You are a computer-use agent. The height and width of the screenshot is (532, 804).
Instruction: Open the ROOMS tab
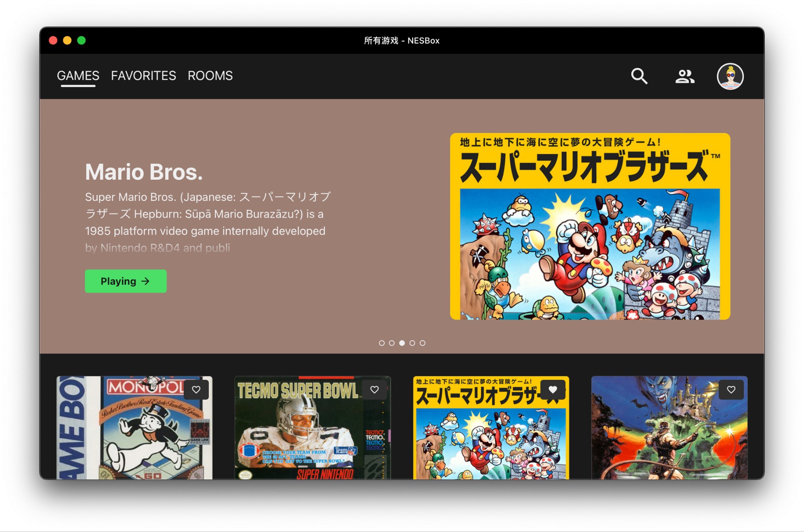tap(210, 75)
